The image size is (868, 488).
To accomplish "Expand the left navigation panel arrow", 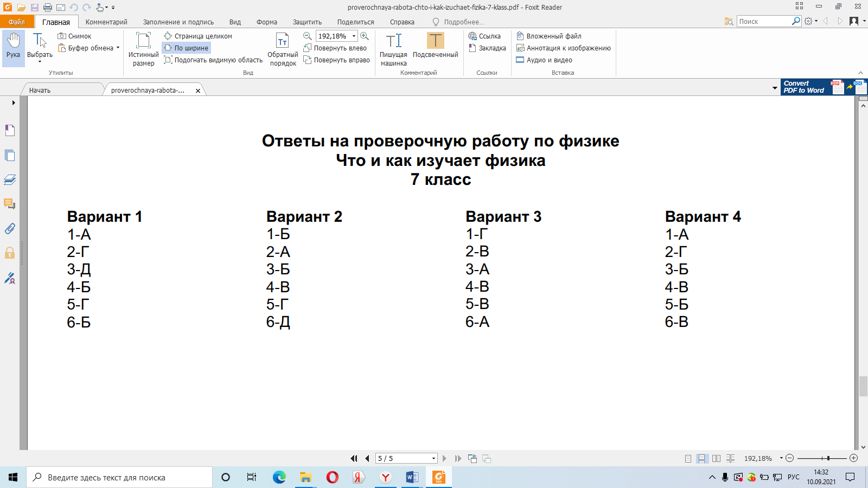I will tap(14, 102).
